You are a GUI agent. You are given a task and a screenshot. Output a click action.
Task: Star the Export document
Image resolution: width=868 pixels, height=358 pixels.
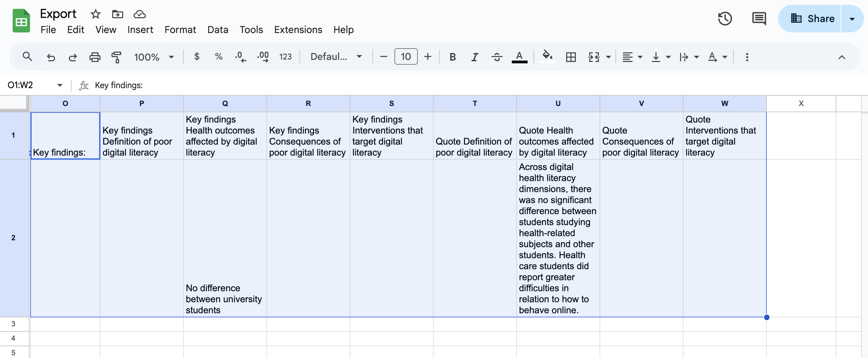click(x=95, y=14)
